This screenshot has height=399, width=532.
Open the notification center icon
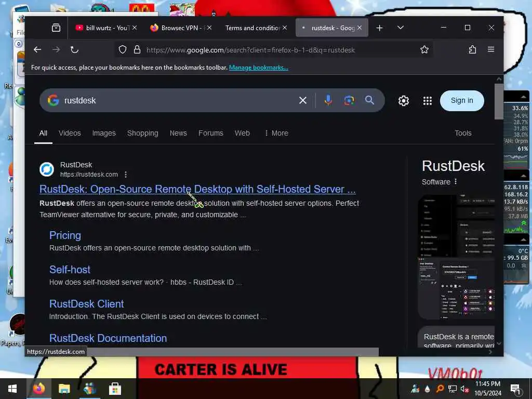(515, 389)
